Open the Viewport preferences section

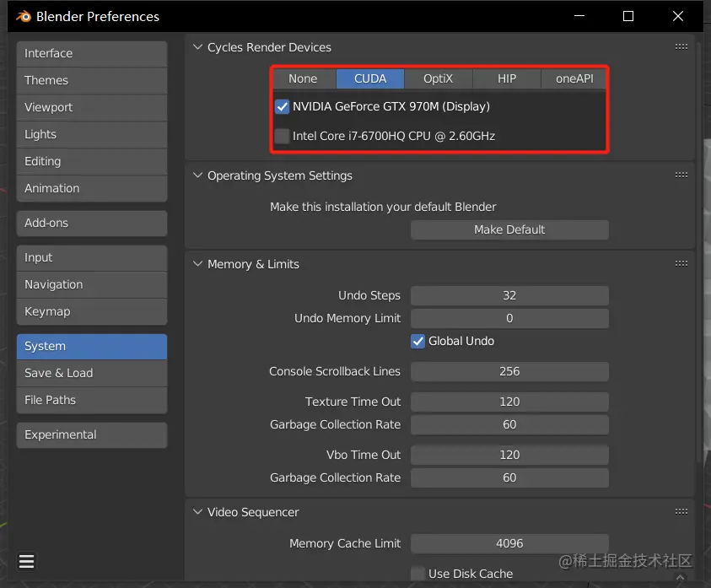(x=92, y=107)
